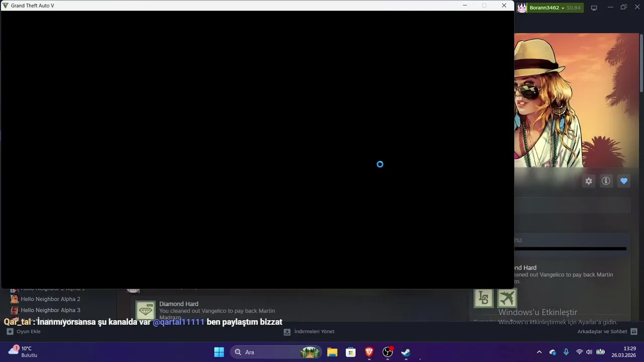Open the volume speaker tray icon
This screenshot has height=362, width=644.
(x=589, y=352)
